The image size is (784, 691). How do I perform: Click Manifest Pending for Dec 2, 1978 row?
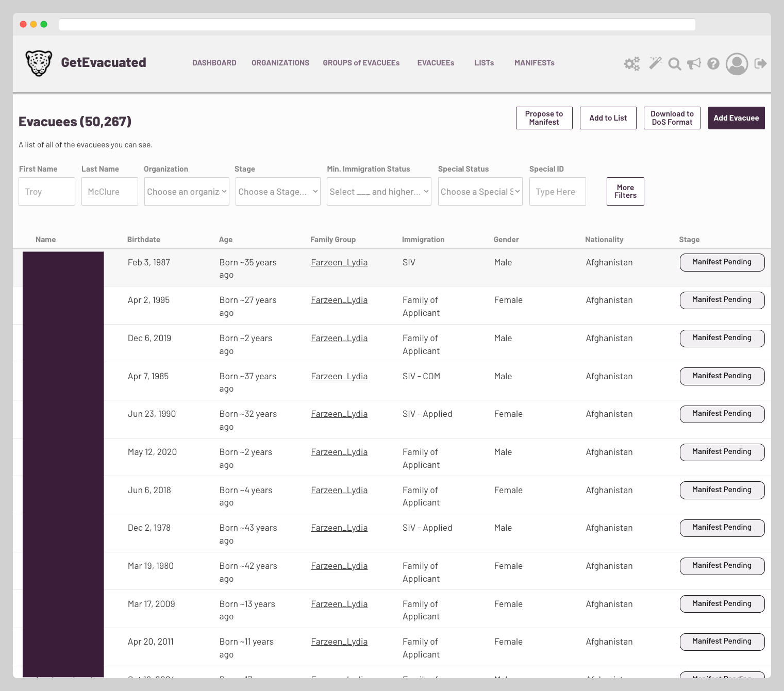pos(722,528)
